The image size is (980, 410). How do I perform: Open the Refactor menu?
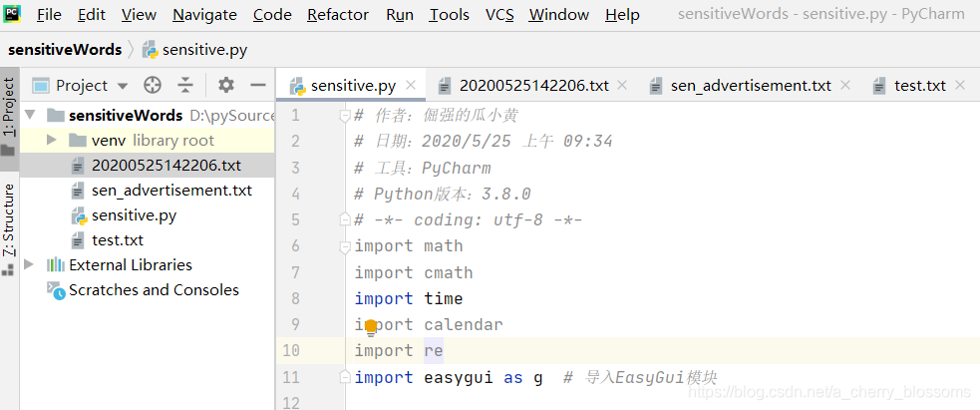(x=337, y=15)
